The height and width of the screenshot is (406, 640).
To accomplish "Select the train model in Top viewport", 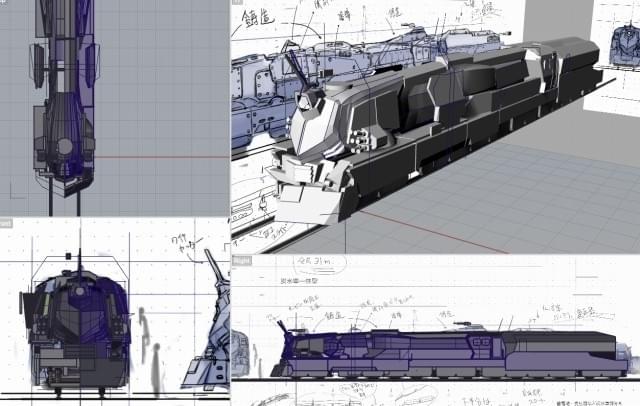I will (64, 100).
